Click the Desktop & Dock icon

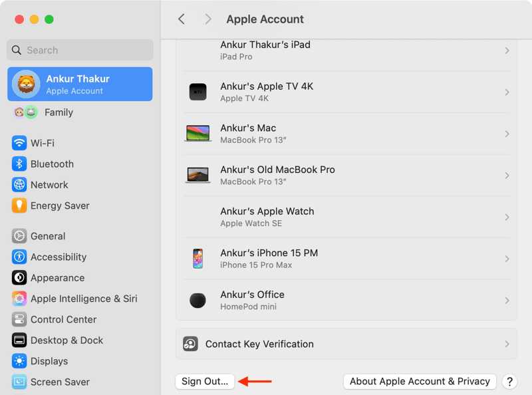19,340
